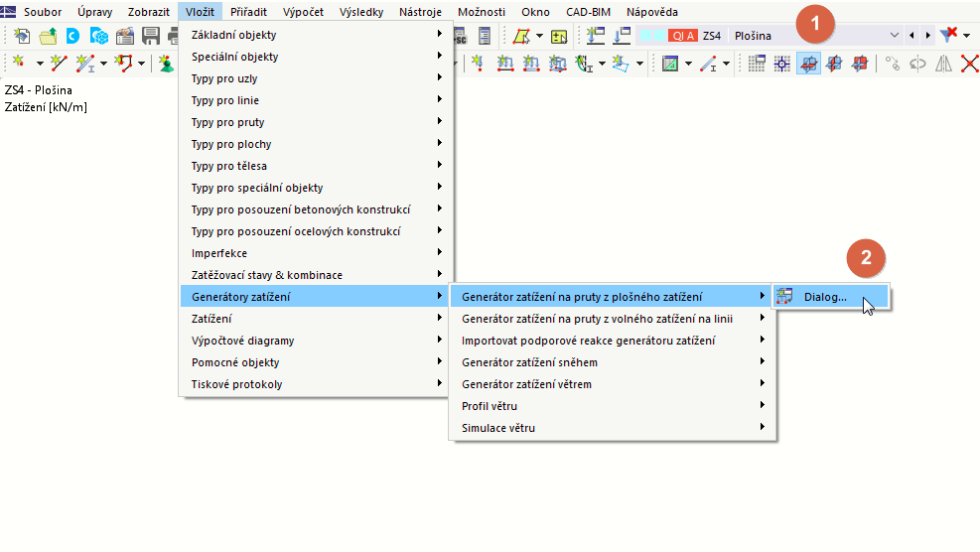This screenshot has height=552, width=980.
Task: Click the Save floppy disk icon
Action: click(151, 37)
